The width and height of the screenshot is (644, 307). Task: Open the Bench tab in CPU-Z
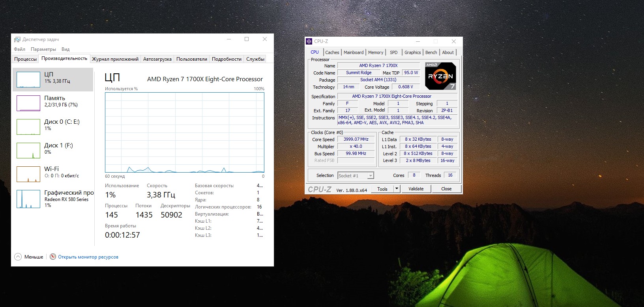tap(431, 52)
